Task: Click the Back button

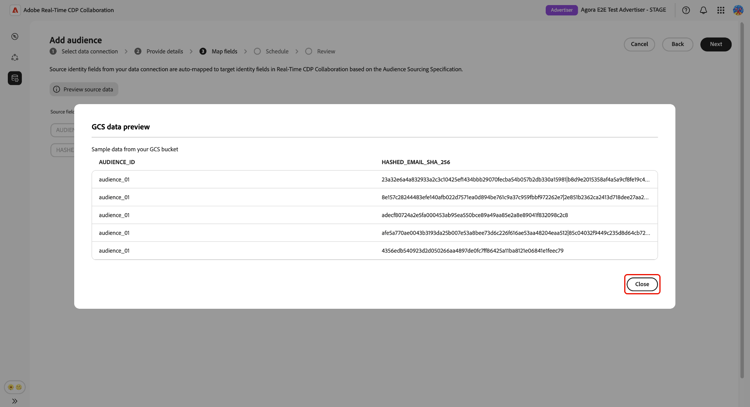Action: [x=677, y=44]
